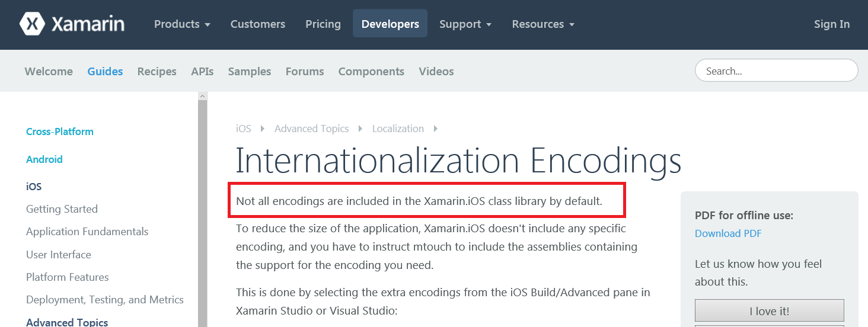868x327 pixels.
Task: Open the Products dropdown menu
Action: pos(182,24)
